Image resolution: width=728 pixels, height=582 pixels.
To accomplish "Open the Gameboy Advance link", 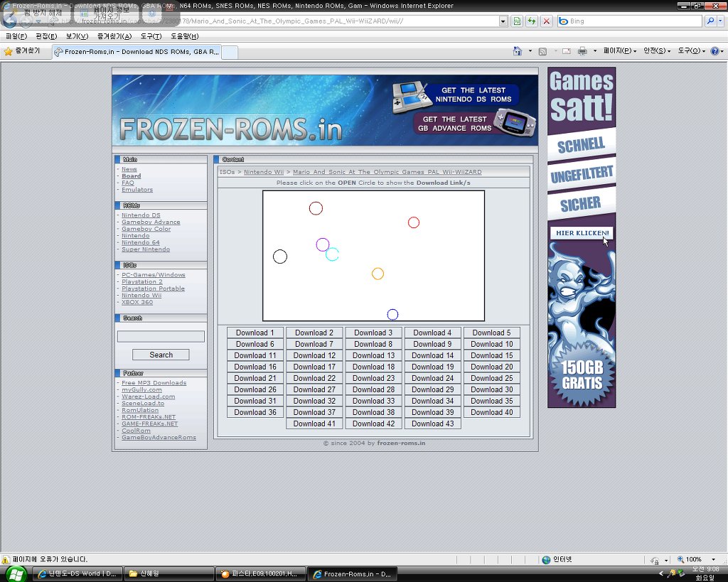I will click(151, 222).
